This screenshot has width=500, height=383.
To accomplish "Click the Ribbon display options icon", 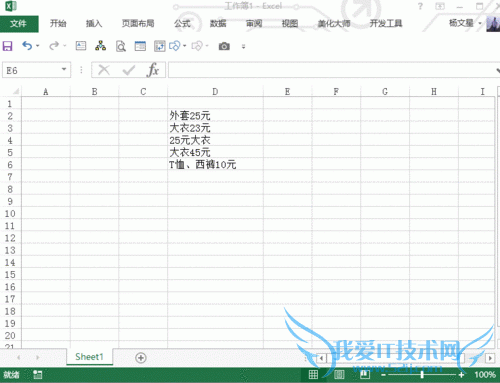I will (440, 6).
